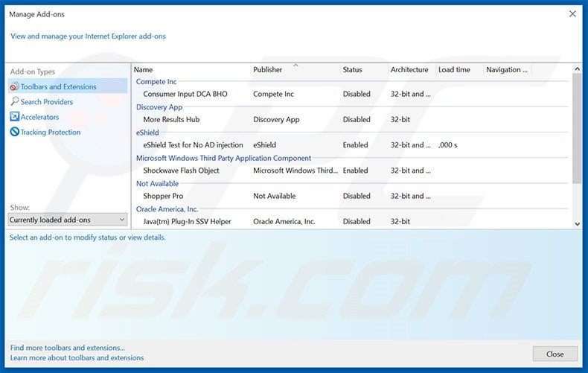Select Shockwave Flash Object add-on
Viewport: 588px width, 373px height.
point(181,170)
